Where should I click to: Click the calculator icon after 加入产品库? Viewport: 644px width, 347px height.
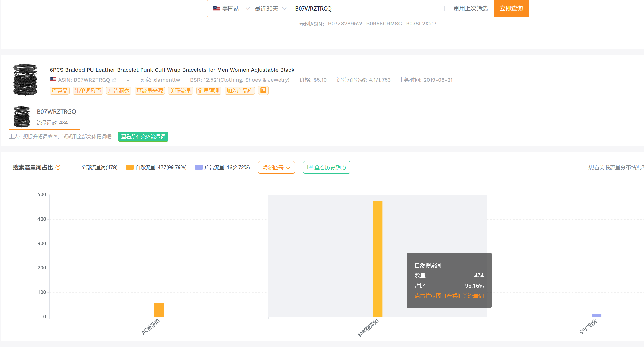click(263, 90)
